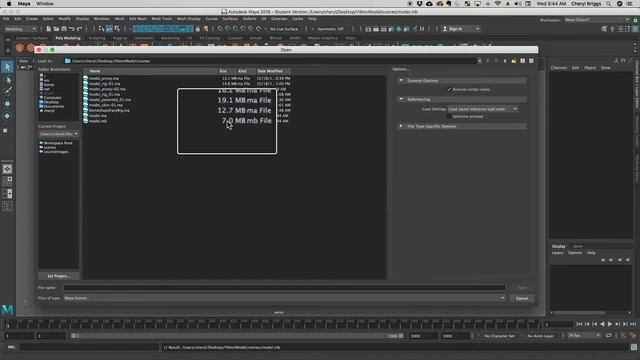Collapse the General Options section
The width and height of the screenshot is (640, 360).
click(x=401, y=80)
